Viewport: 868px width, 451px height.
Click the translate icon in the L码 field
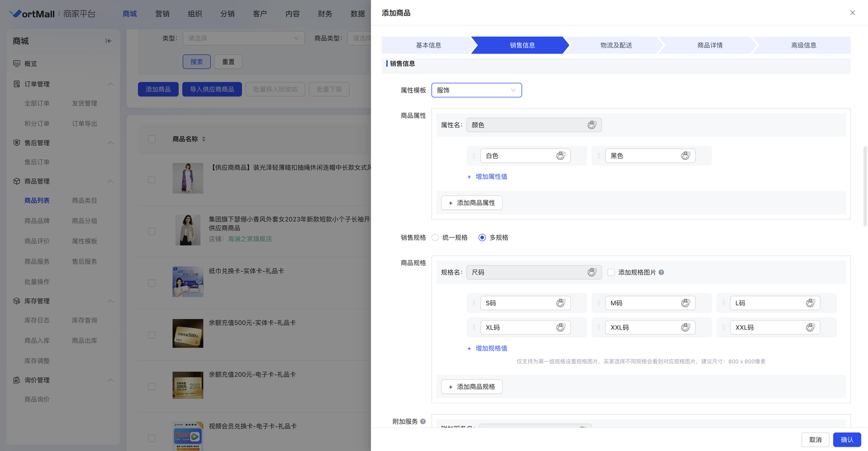(810, 304)
